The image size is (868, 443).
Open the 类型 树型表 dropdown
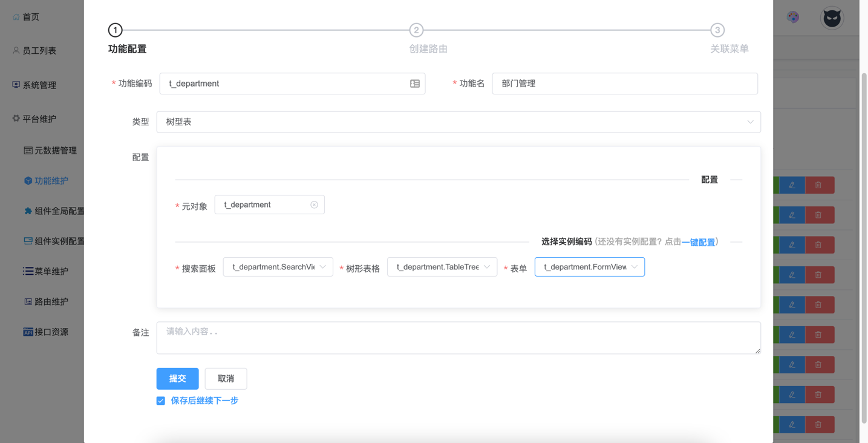tap(458, 122)
